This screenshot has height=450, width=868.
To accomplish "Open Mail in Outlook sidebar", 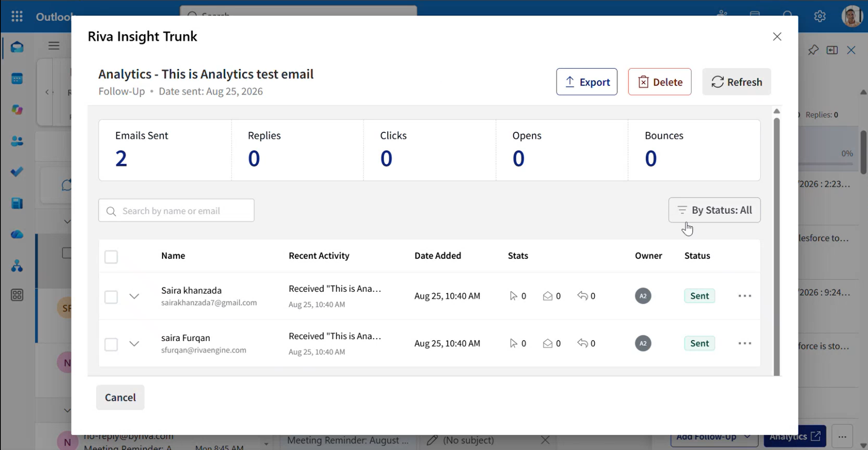I will coord(17,47).
